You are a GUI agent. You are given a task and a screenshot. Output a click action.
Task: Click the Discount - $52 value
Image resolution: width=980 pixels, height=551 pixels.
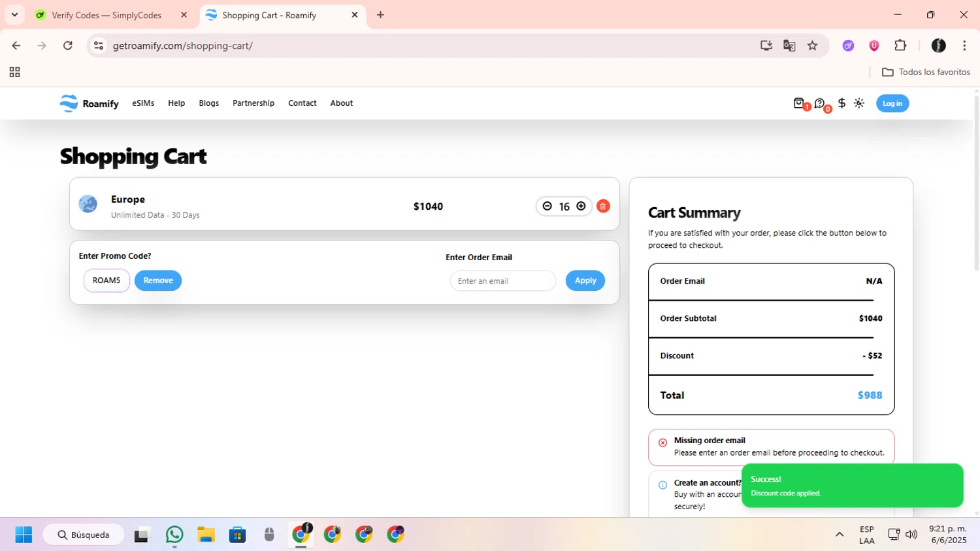coord(872,356)
